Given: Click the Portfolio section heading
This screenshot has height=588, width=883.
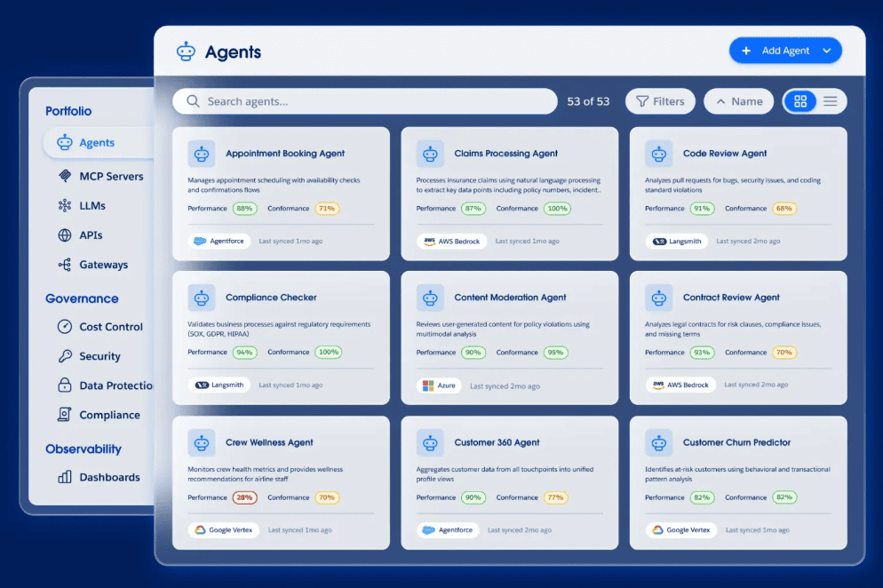Looking at the screenshot, I should click(68, 111).
